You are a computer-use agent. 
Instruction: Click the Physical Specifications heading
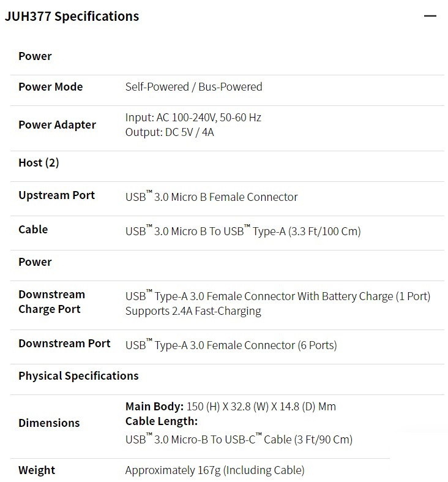click(78, 376)
